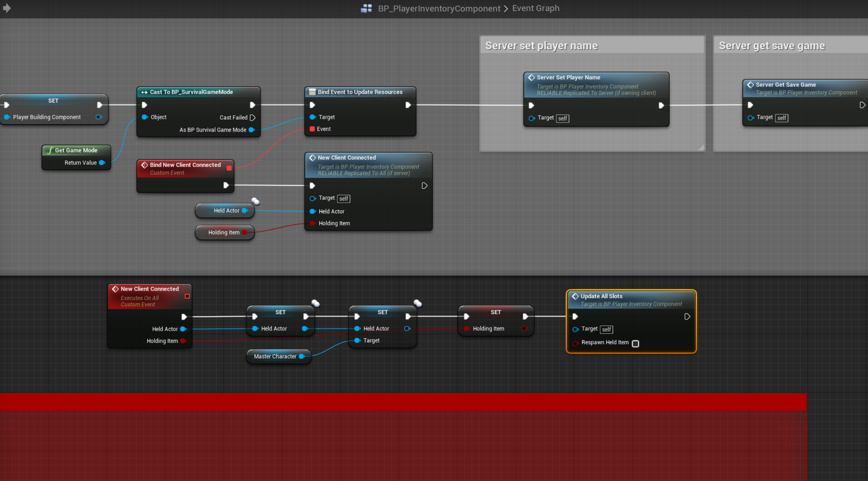The image size is (868, 481).
Task: Click the replication bubble icon above Held Actor variable
Action: coord(256,201)
